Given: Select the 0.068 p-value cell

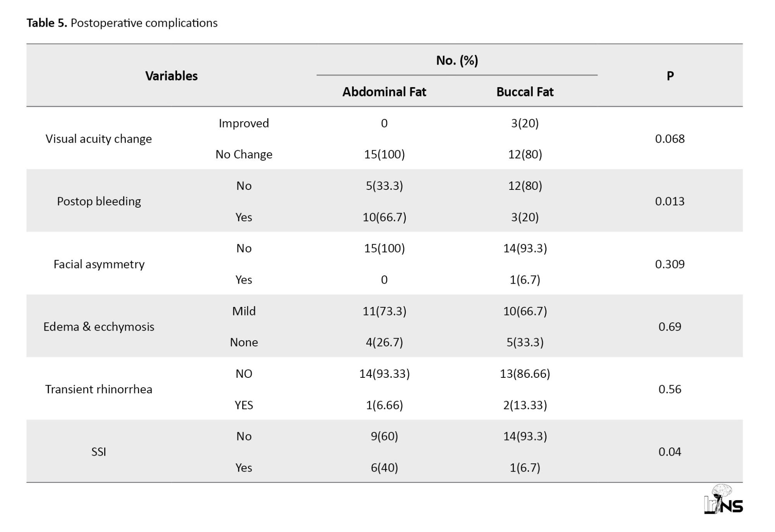Looking at the screenshot, I should tap(670, 139).
